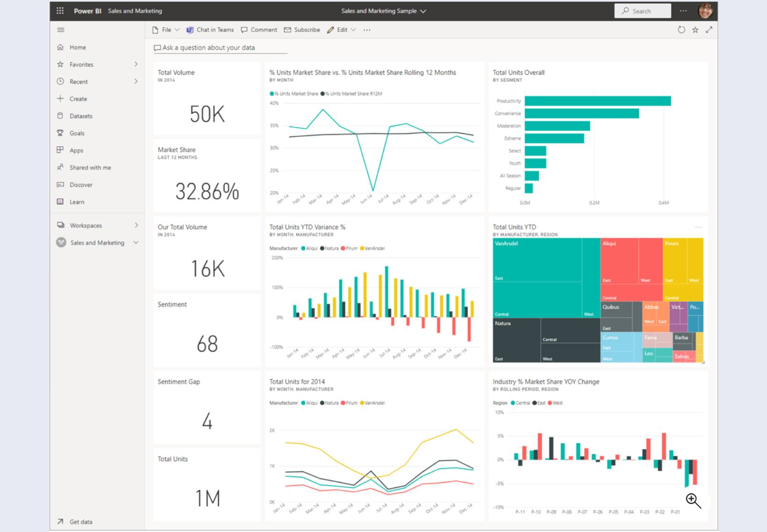Click Sales and Marketing breadcrumb in header

(135, 11)
